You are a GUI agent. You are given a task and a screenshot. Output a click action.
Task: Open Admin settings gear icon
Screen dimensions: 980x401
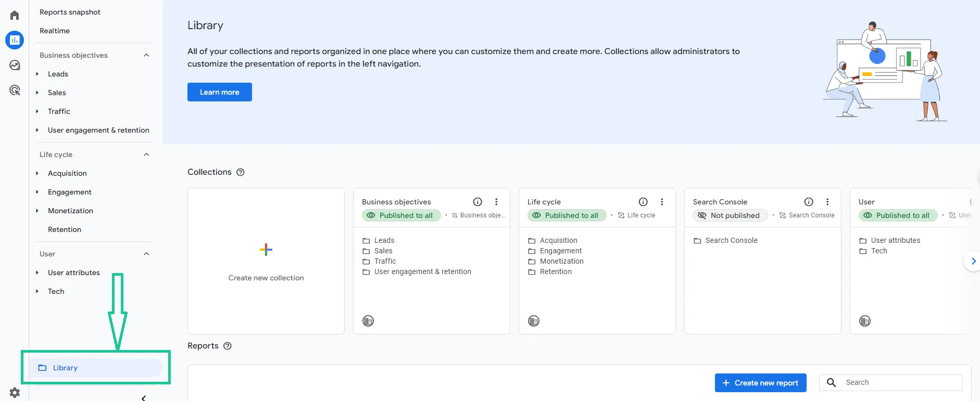click(15, 393)
